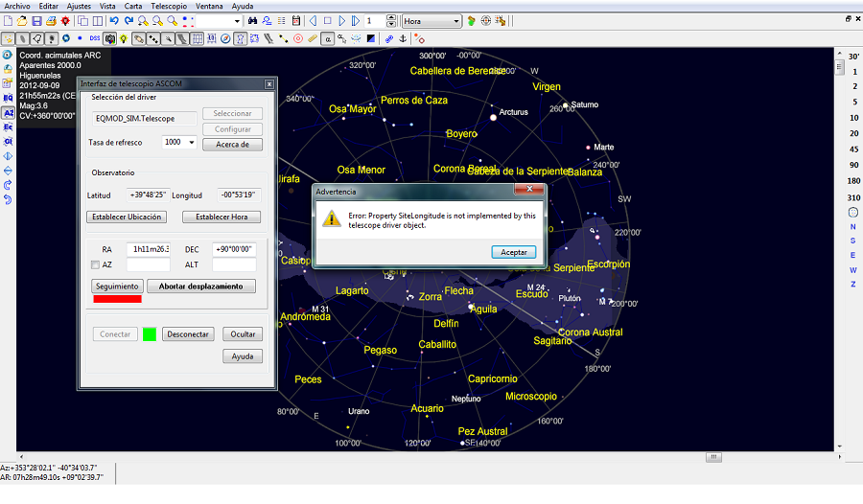The width and height of the screenshot is (863, 504).
Task: Enable the AZ checkbox
Action: click(x=95, y=264)
